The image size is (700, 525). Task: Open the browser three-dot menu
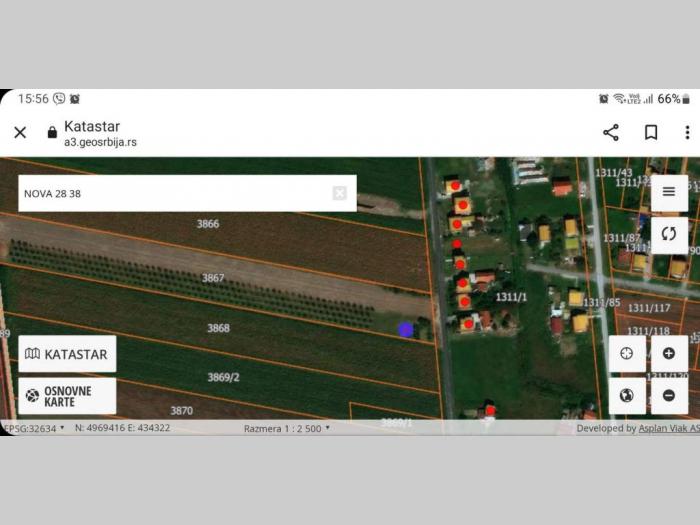[x=688, y=133]
